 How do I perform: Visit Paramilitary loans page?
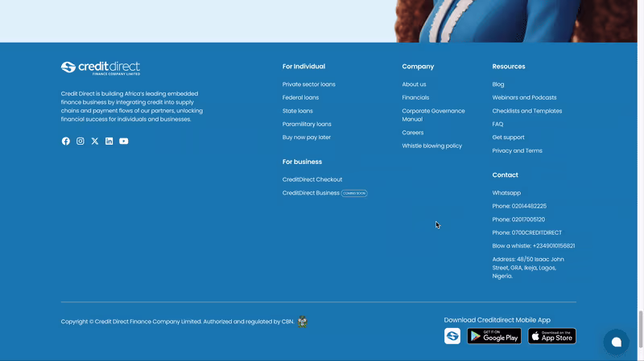(307, 124)
